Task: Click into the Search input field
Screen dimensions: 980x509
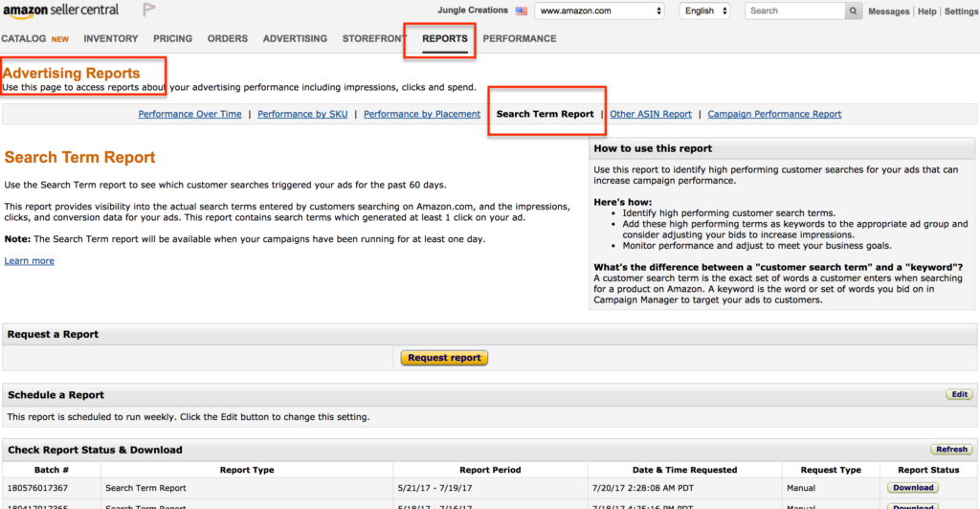Action: [x=794, y=11]
